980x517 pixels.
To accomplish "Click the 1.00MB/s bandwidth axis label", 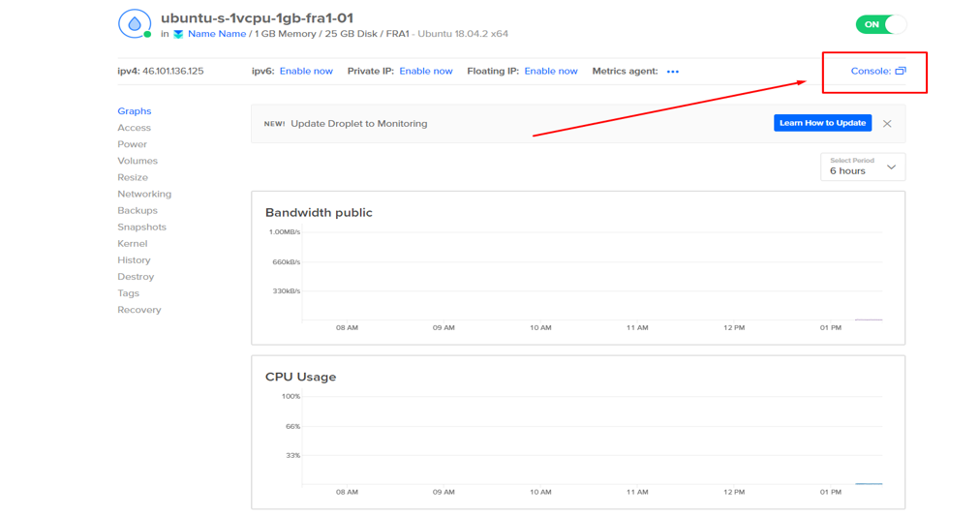I will coord(285,232).
